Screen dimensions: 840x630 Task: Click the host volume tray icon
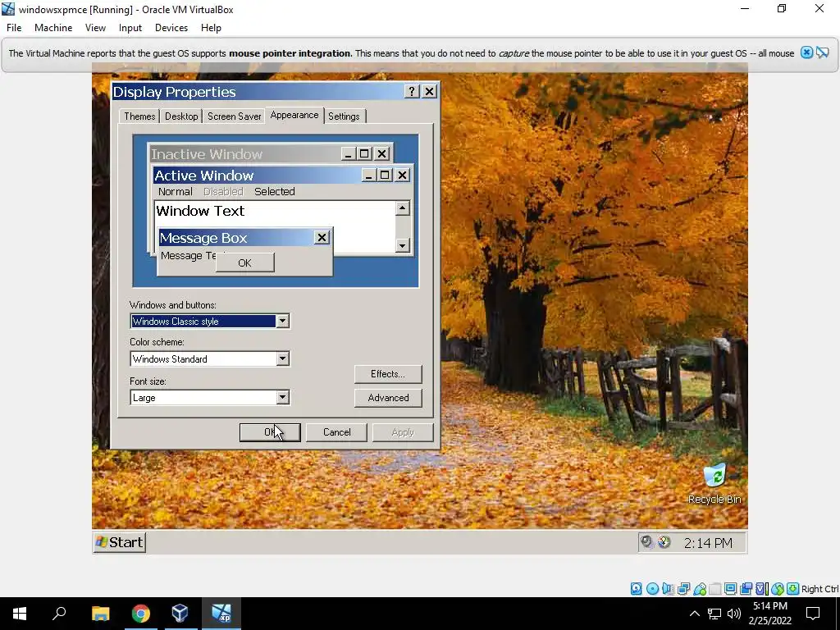pos(734,614)
